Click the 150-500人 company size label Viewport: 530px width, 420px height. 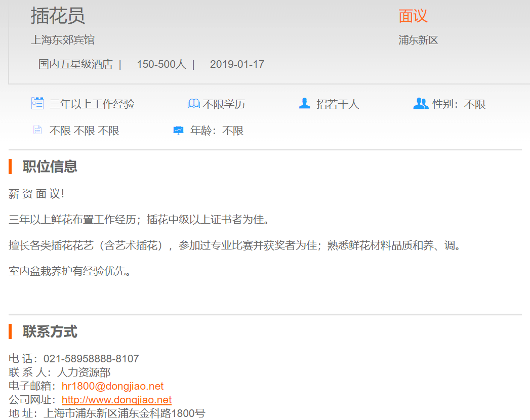click(161, 64)
